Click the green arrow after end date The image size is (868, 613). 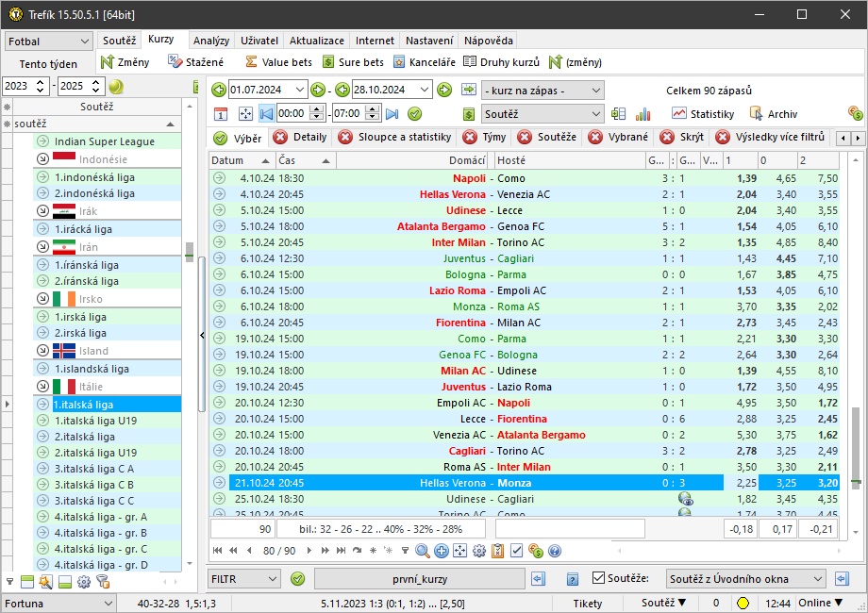(x=444, y=89)
